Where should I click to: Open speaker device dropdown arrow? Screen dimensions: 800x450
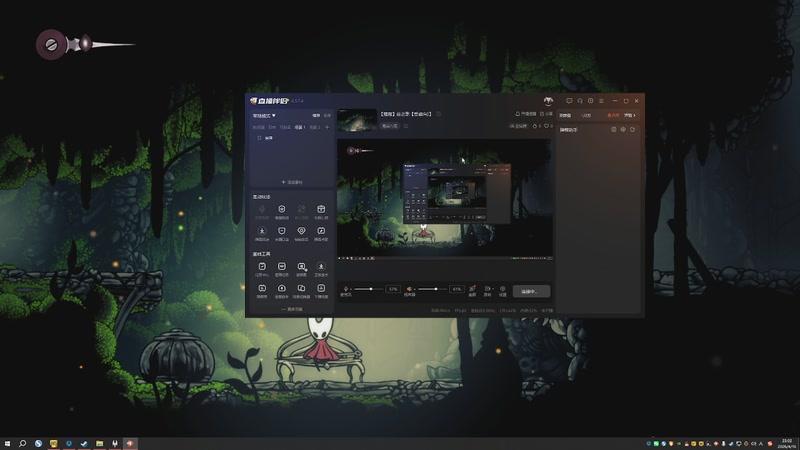pos(415,289)
